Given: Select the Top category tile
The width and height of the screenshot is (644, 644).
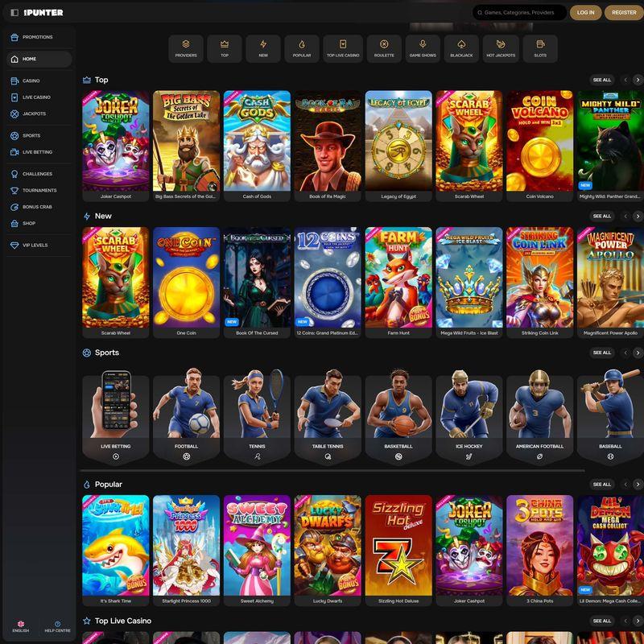Looking at the screenshot, I should pyautogui.click(x=225, y=48).
